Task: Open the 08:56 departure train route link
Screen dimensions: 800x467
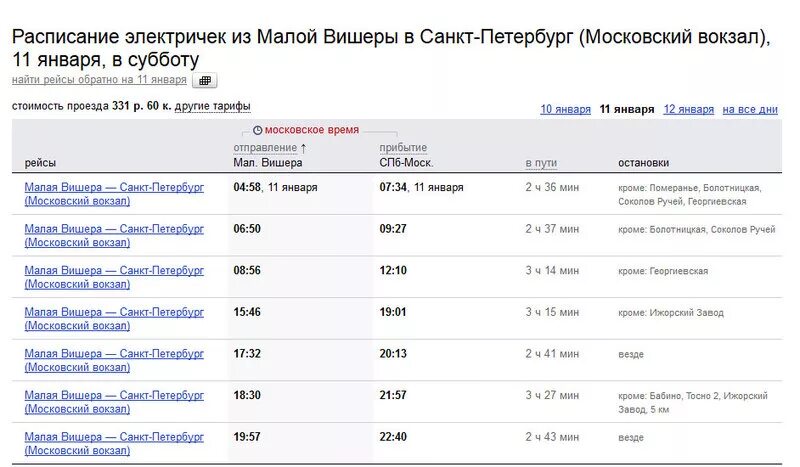Action: 114,277
